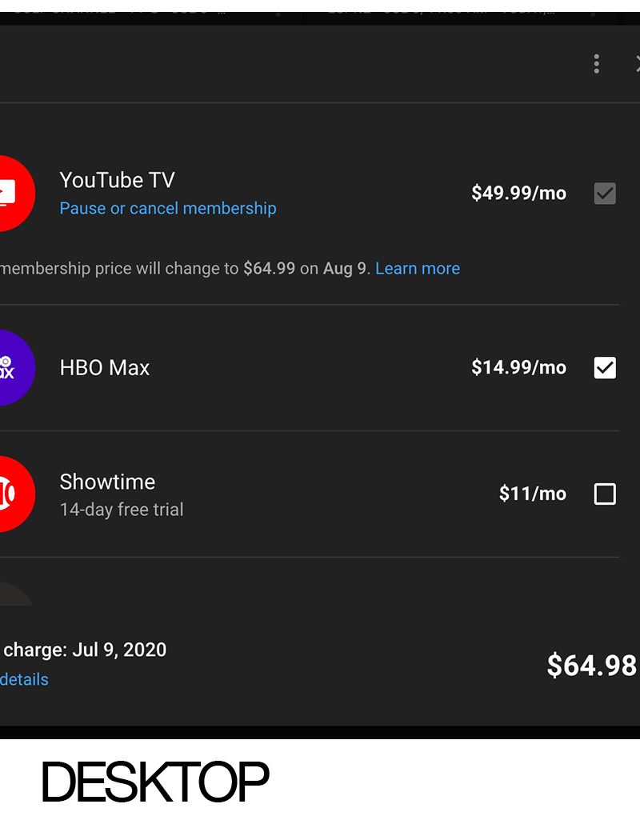Screen dimensions: 640x840
Task: Click the $14.99/mo HBO Max price
Action: pyautogui.click(x=518, y=368)
